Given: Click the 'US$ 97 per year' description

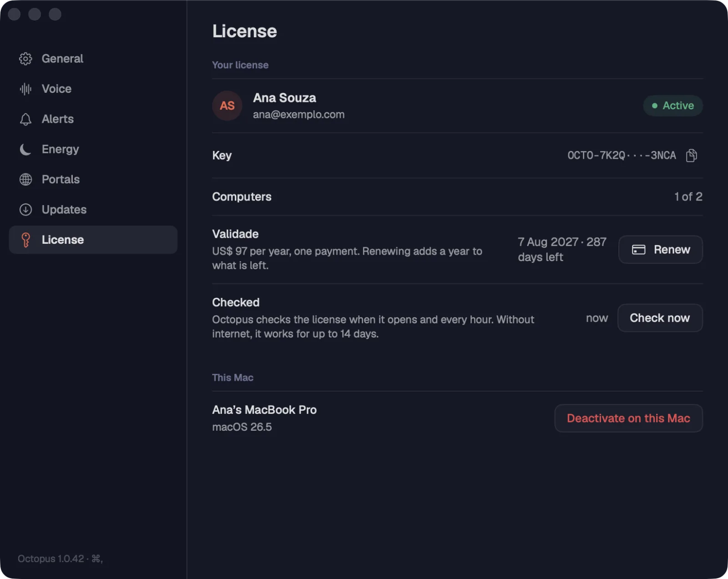Looking at the screenshot, I should click(x=347, y=258).
